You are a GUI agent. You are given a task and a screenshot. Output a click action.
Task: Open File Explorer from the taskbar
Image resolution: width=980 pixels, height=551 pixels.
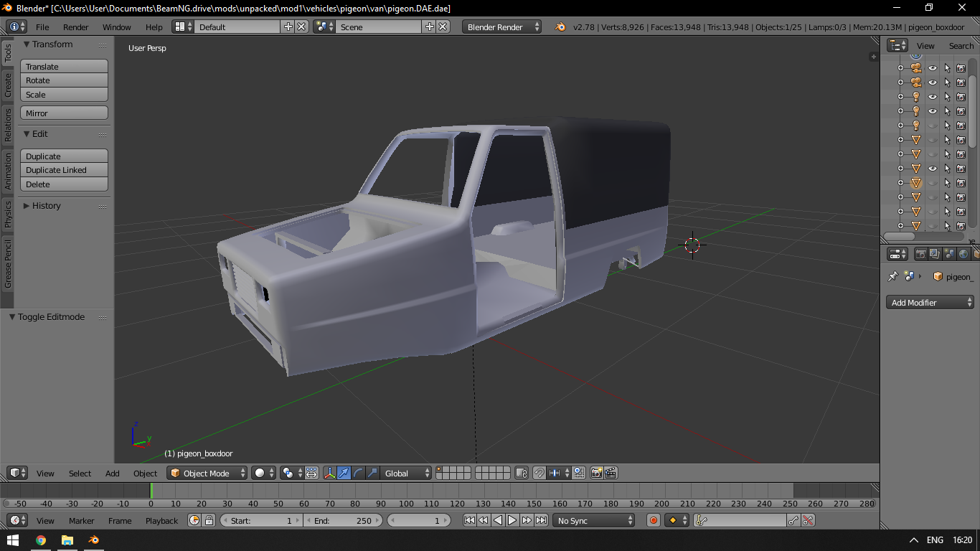pos(67,540)
